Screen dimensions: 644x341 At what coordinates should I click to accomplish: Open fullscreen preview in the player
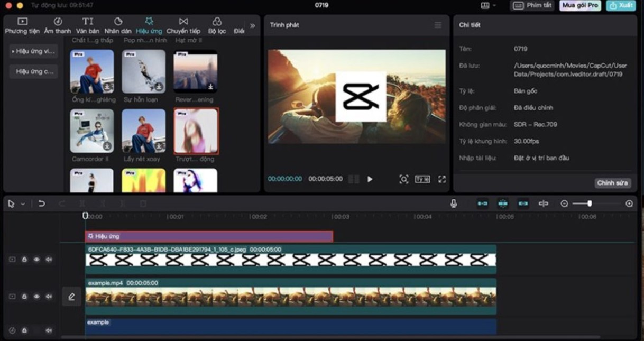[442, 179]
